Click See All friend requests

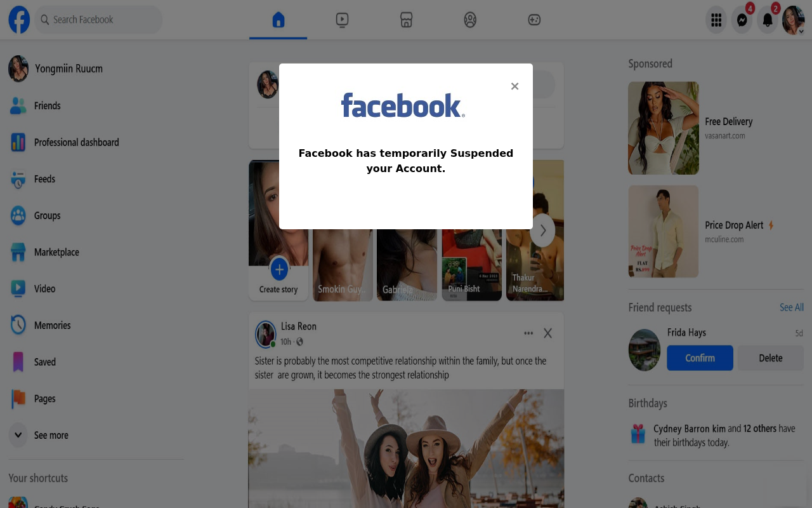[792, 307]
